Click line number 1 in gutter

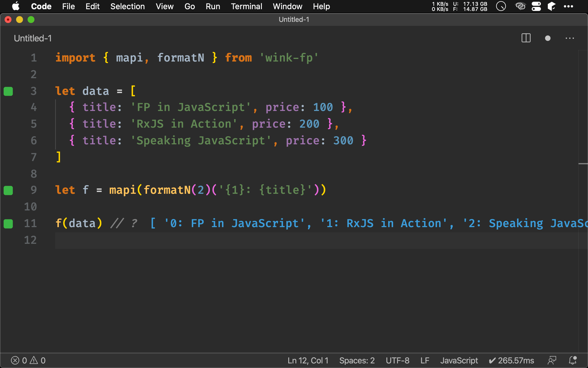pyautogui.click(x=34, y=58)
